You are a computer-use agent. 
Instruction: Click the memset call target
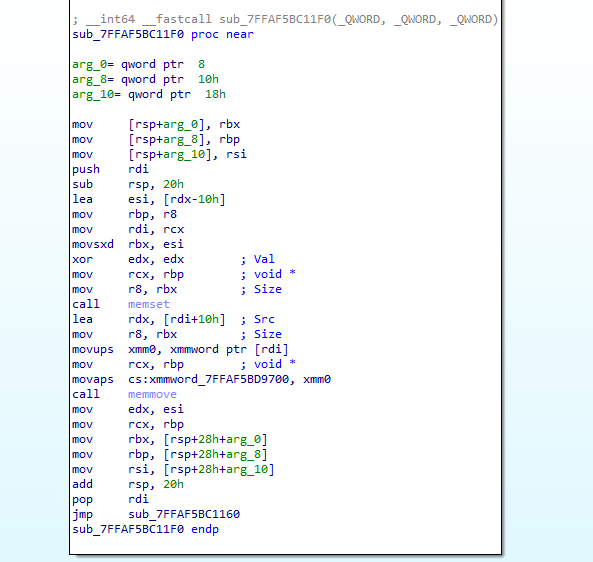coord(149,304)
